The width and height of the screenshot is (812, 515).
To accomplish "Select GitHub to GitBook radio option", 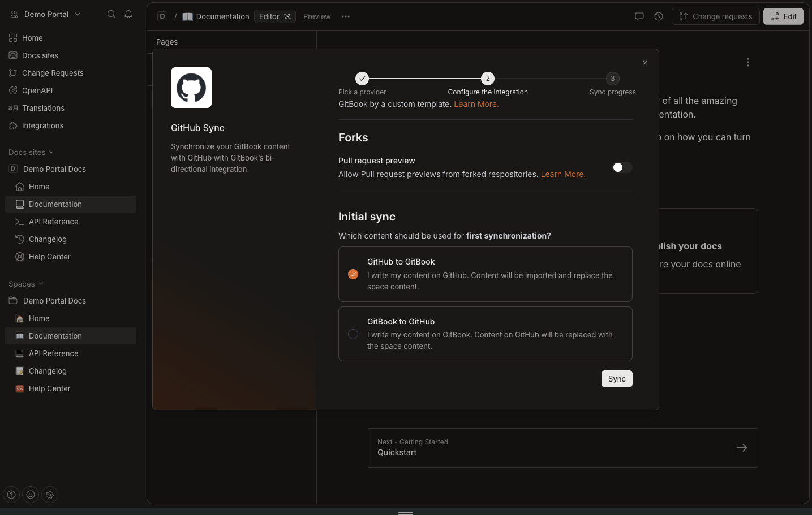I will [x=353, y=274].
